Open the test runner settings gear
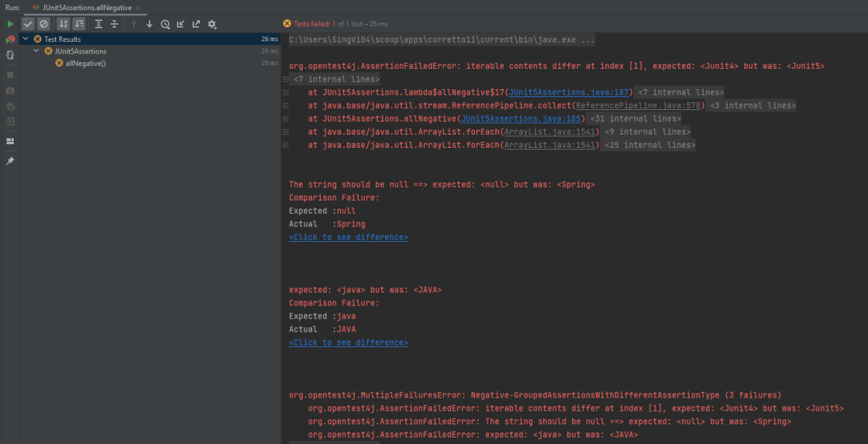This screenshot has width=868, height=444. (212, 24)
